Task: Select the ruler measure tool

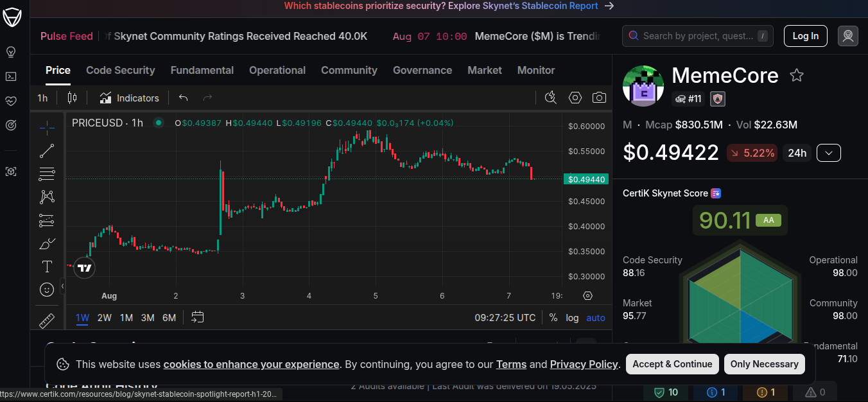Action: pyautogui.click(x=47, y=320)
